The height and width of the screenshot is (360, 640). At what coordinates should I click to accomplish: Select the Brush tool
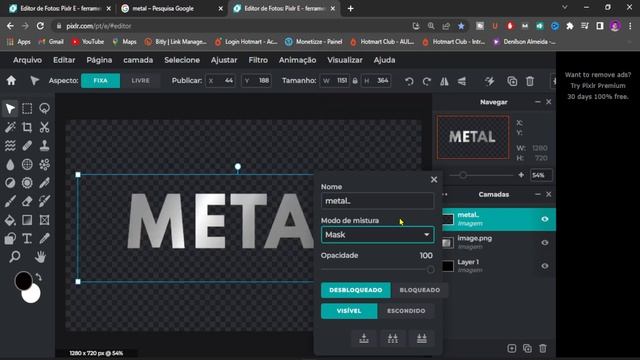[x=10, y=201]
